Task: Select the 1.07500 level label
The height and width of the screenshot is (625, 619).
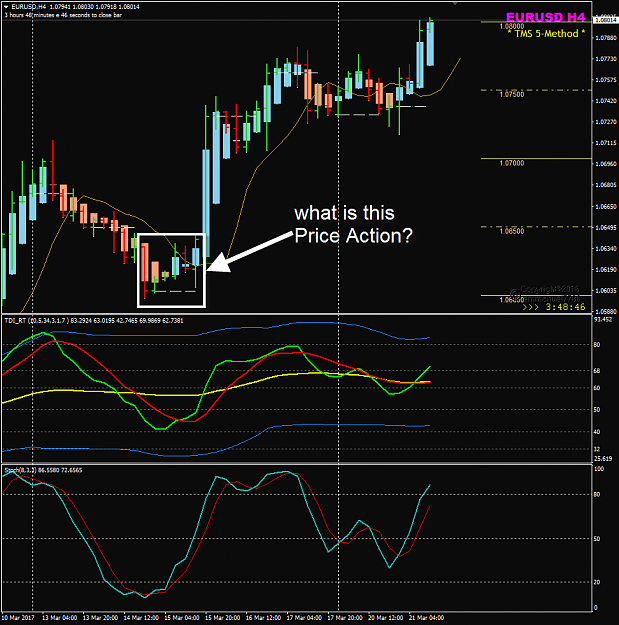Action: (x=512, y=94)
